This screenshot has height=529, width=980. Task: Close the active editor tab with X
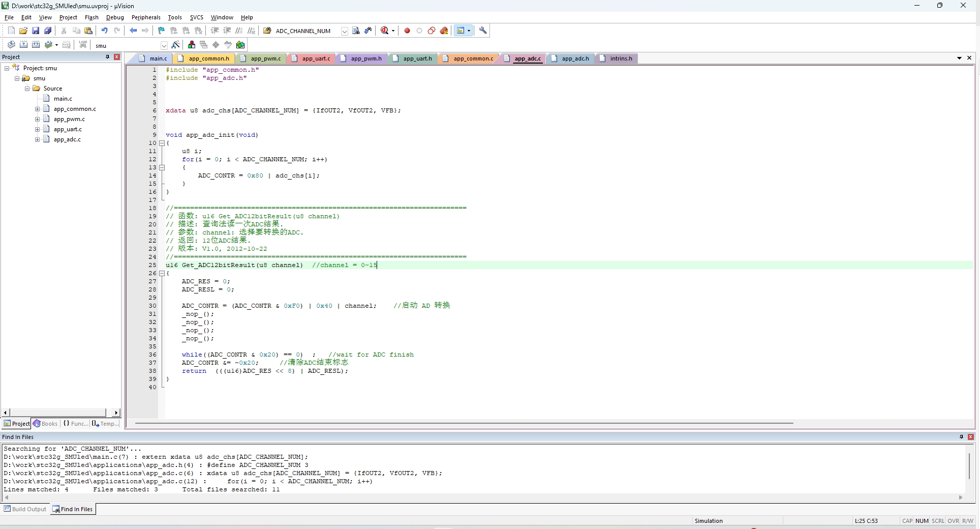click(969, 58)
